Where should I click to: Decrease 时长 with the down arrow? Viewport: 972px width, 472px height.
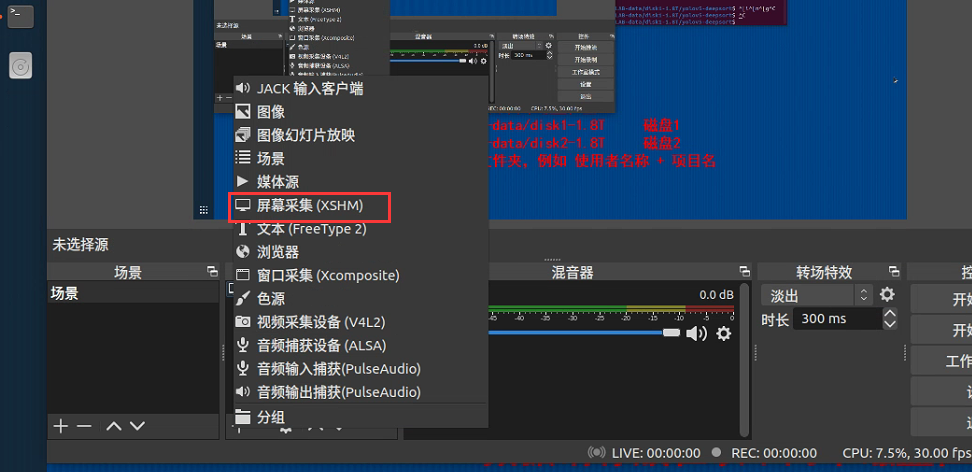pos(890,324)
